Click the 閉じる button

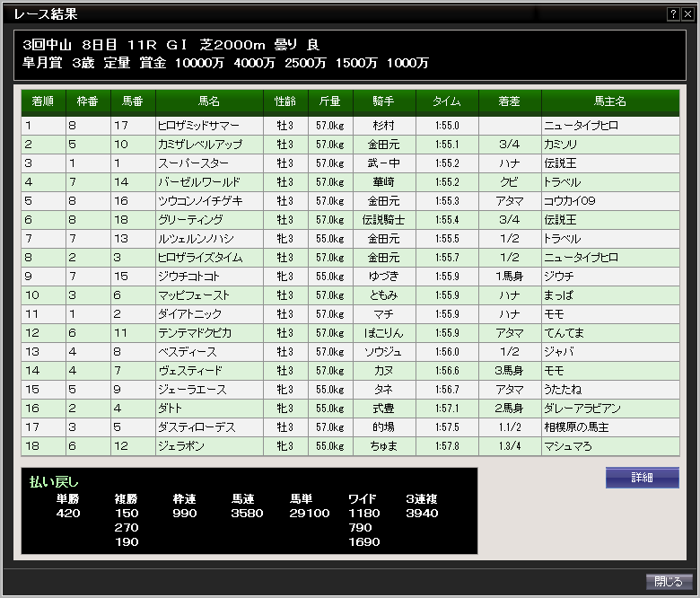(669, 582)
